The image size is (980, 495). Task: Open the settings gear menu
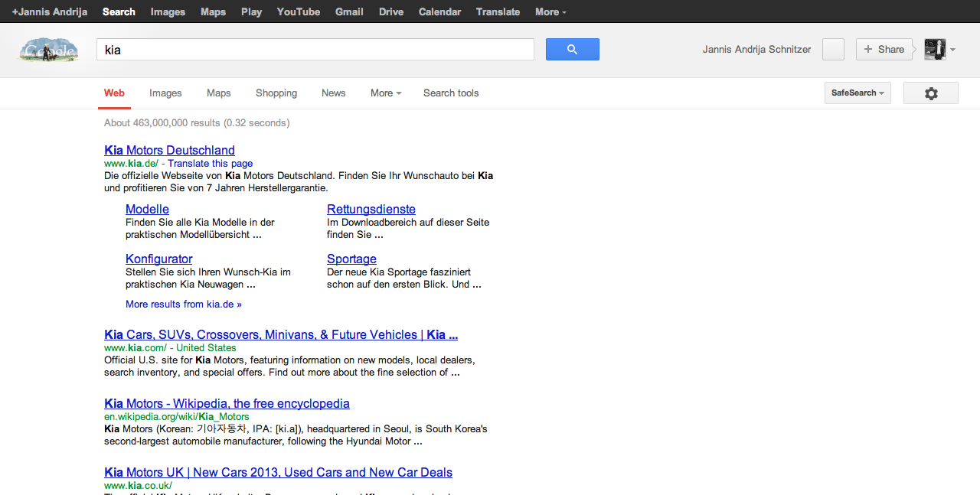(931, 93)
